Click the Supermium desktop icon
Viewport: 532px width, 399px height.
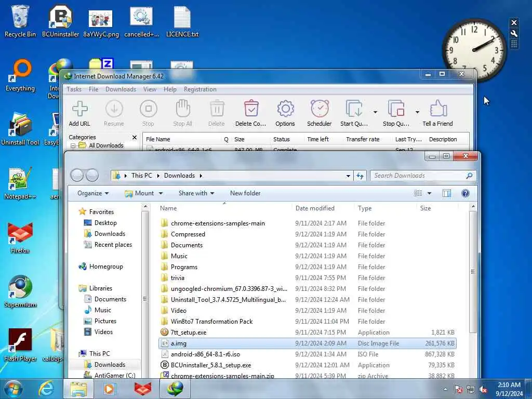coord(20,291)
